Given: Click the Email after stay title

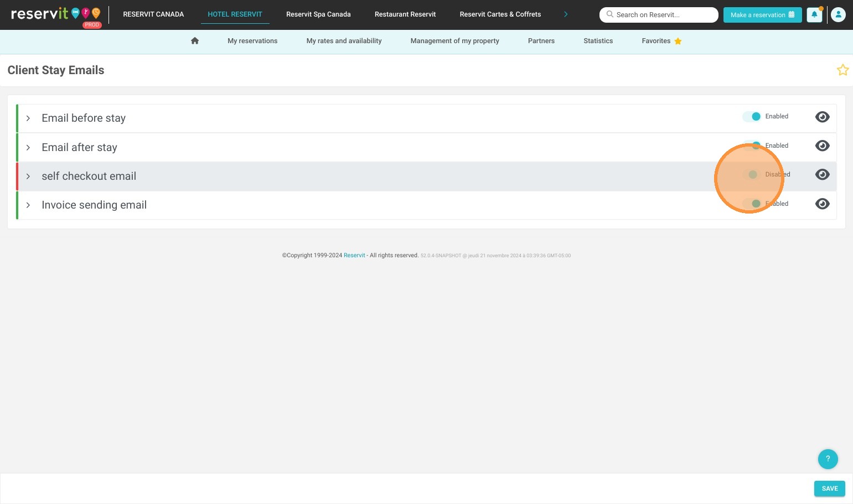Looking at the screenshot, I should [79, 148].
